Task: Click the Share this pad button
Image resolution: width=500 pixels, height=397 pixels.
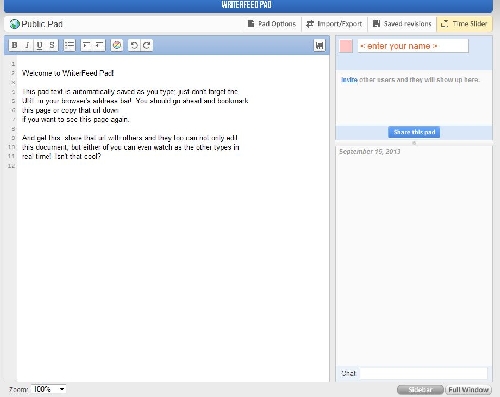Action: [x=414, y=132]
